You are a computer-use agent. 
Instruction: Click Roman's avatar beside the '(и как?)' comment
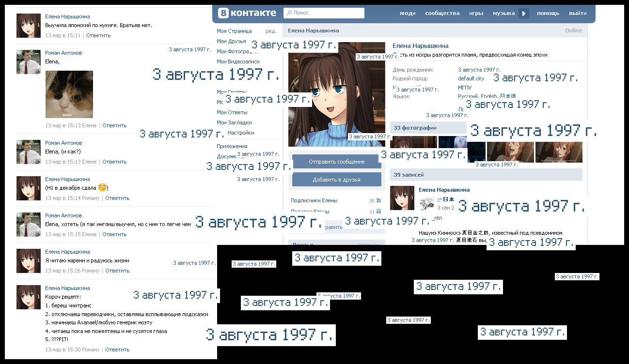[29, 152]
